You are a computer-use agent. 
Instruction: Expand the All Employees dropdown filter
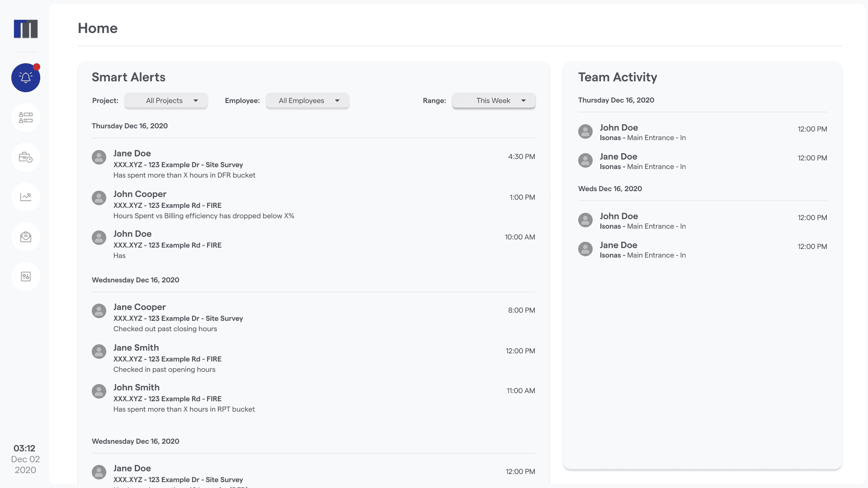click(307, 100)
